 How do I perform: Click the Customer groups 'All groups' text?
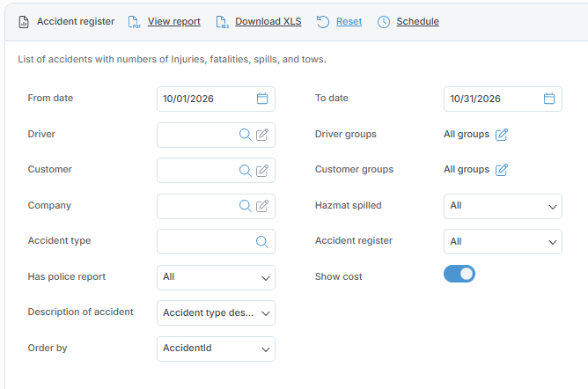pos(467,169)
